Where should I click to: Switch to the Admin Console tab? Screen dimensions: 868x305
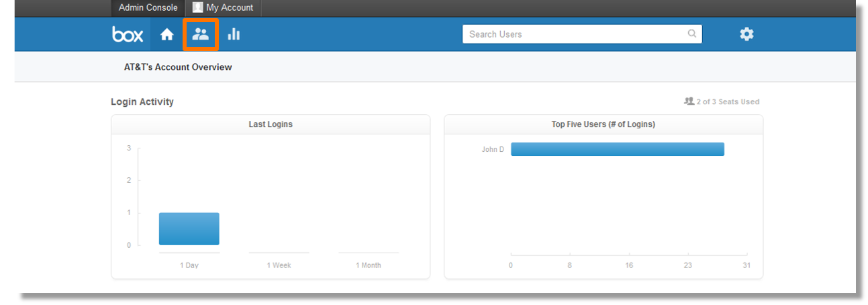[x=148, y=8]
